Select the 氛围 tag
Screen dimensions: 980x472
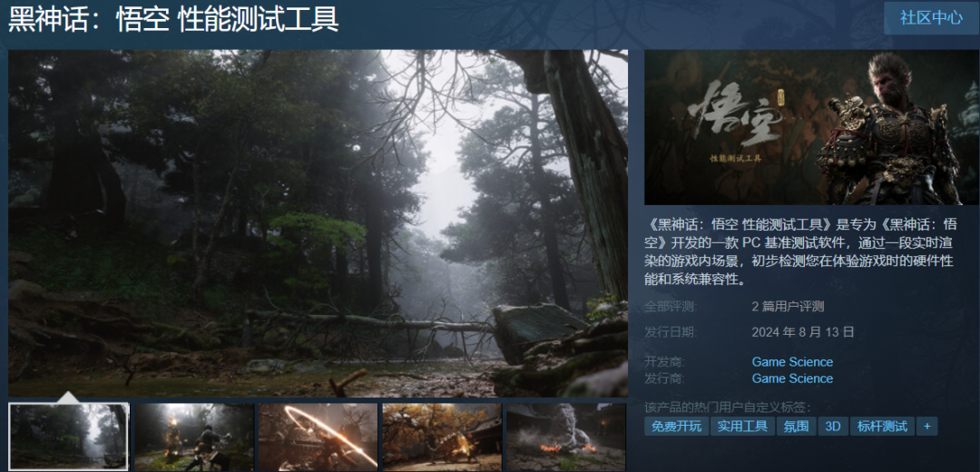click(797, 427)
